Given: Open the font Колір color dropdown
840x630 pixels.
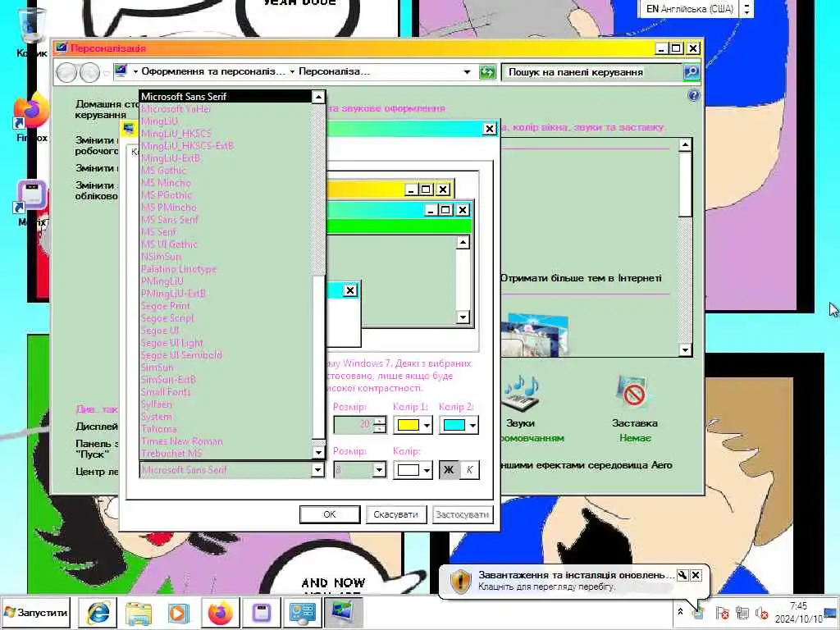Looking at the screenshot, I should tap(413, 470).
